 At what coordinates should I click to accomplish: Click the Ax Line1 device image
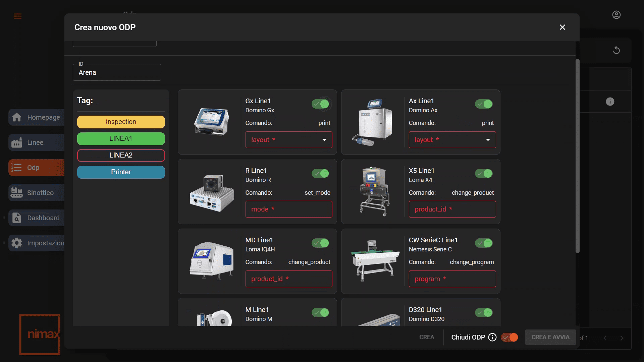pos(373,122)
